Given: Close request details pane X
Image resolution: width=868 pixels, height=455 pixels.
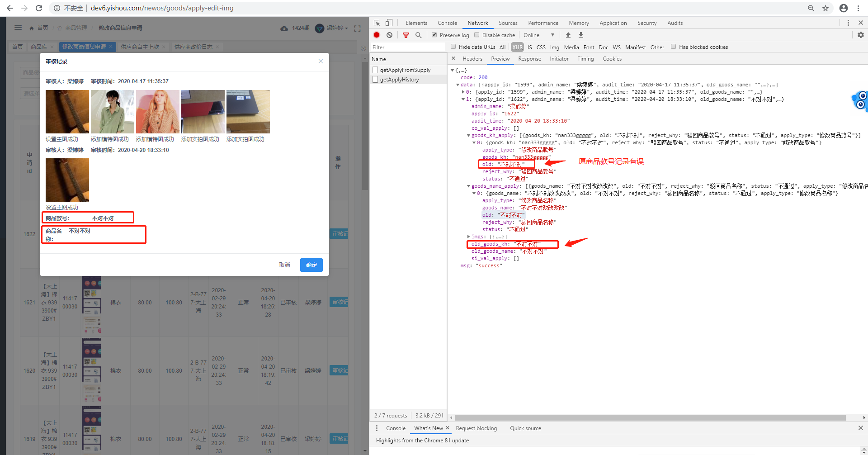Looking at the screenshot, I should (453, 58).
